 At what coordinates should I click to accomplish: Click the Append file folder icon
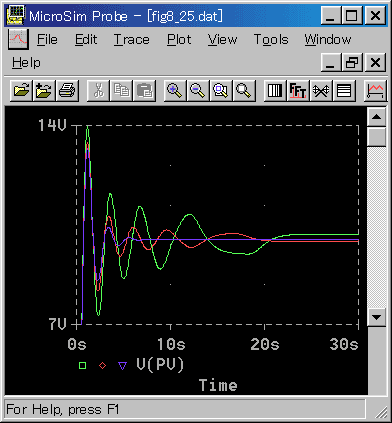pyautogui.click(x=44, y=90)
